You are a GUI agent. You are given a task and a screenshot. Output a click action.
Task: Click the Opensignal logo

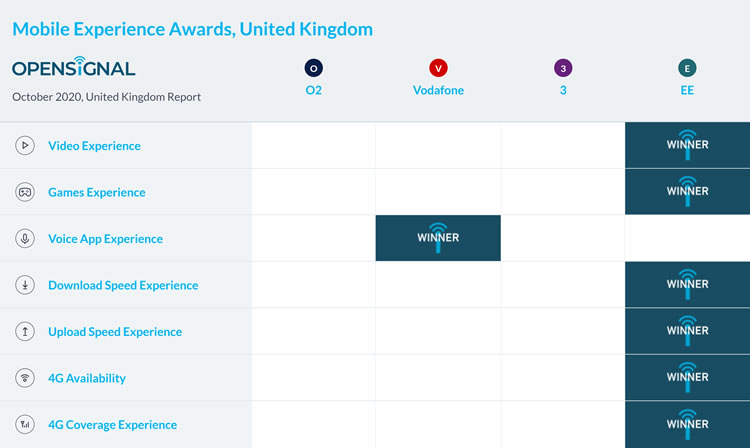point(74,68)
